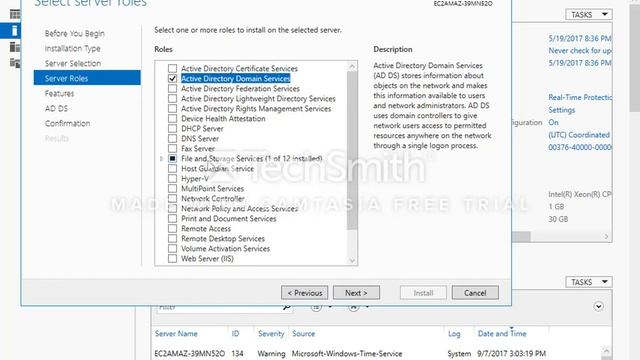Click the roles list scrollbar thumb
This screenshot has width=640, height=360.
[352, 151]
